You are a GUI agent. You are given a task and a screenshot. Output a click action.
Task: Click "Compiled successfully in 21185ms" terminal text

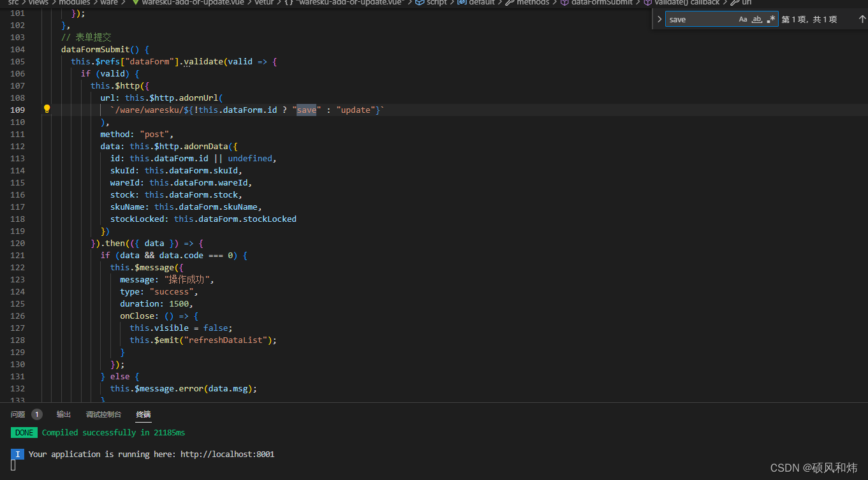tap(114, 432)
